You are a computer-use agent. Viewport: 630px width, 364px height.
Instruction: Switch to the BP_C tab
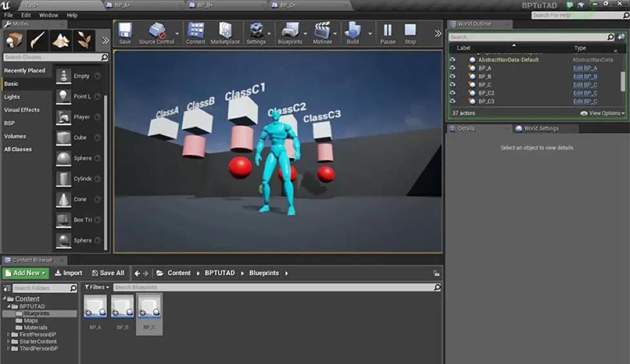tap(307, 5)
